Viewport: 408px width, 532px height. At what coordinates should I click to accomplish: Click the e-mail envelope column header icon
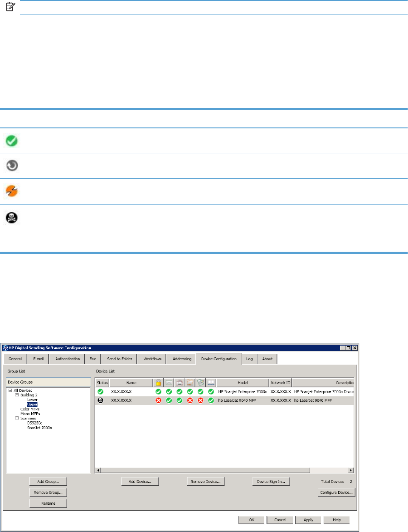pos(169,383)
